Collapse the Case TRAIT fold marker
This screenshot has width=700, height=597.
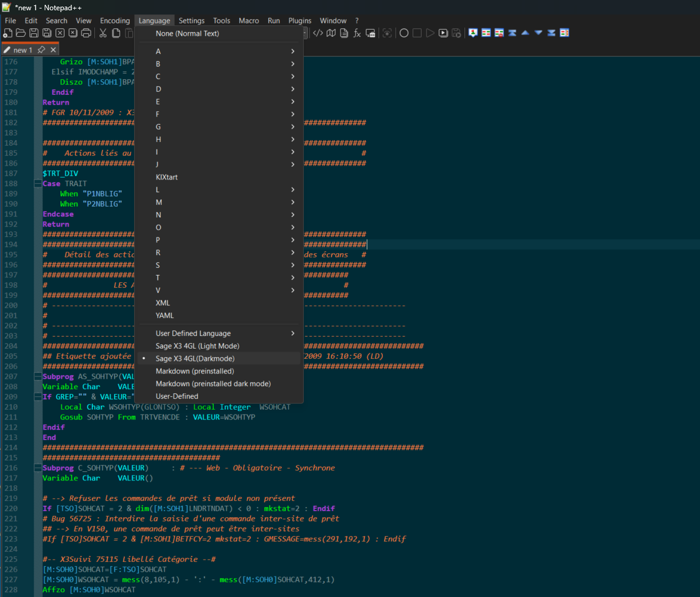point(37,184)
